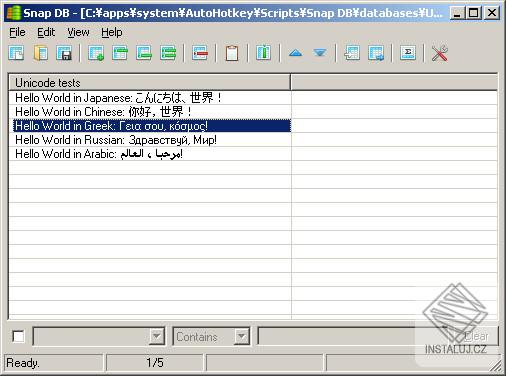Click the delete record icon with red bar
The width and height of the screenshot is (506, 376).
point(200,53)
